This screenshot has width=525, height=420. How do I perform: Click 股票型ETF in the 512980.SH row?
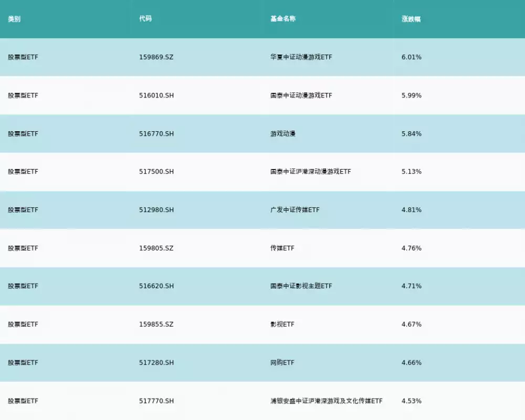pos(23,209)
